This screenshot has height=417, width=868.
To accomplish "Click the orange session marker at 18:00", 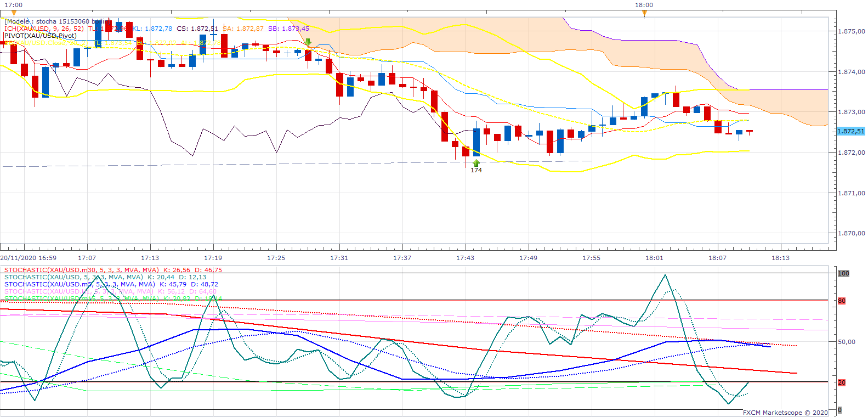I will tap(644, 13).
